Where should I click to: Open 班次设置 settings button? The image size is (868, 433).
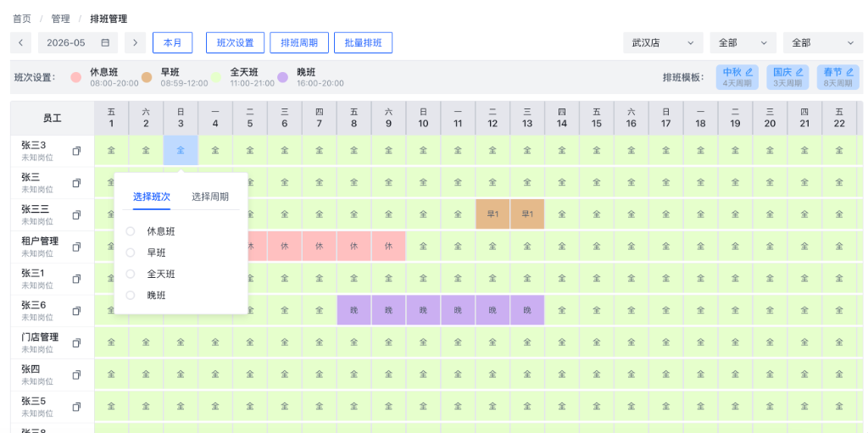[x=236, y=42]
